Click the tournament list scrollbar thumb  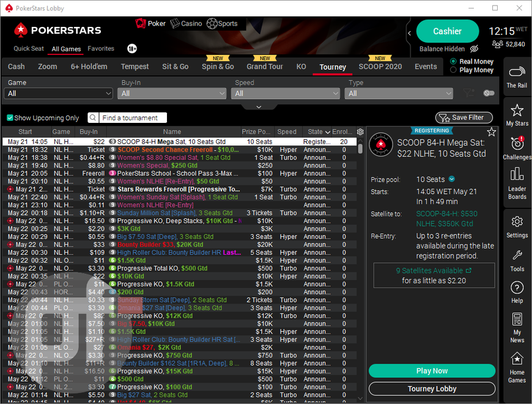tap(360, 149)
